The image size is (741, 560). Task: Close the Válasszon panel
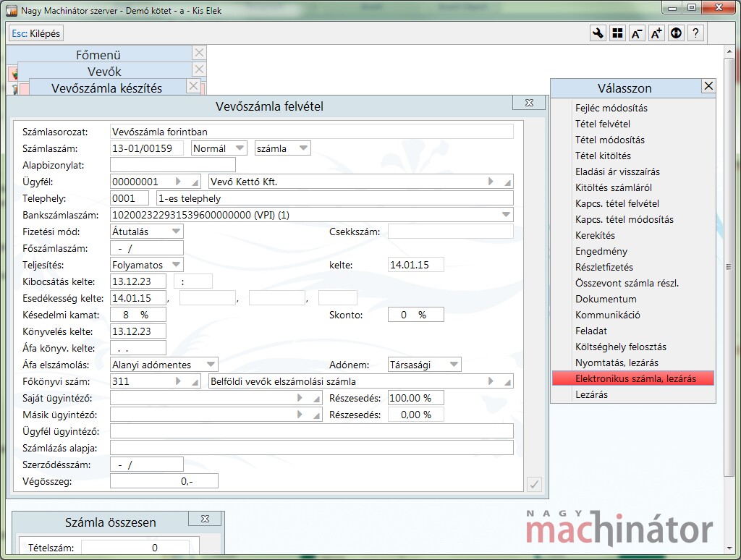coord(708,86)
